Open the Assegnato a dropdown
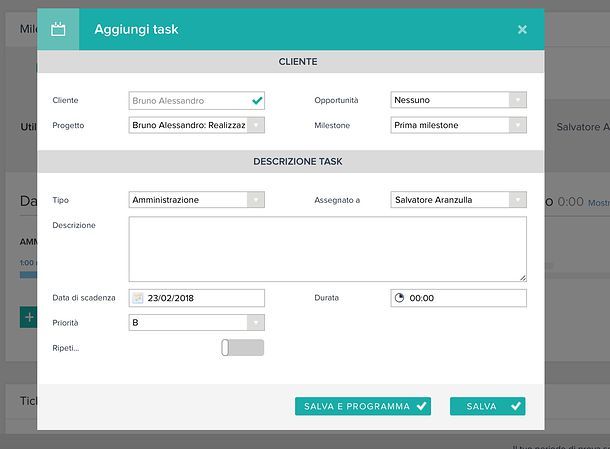The image size is (610, 449). 458,200
